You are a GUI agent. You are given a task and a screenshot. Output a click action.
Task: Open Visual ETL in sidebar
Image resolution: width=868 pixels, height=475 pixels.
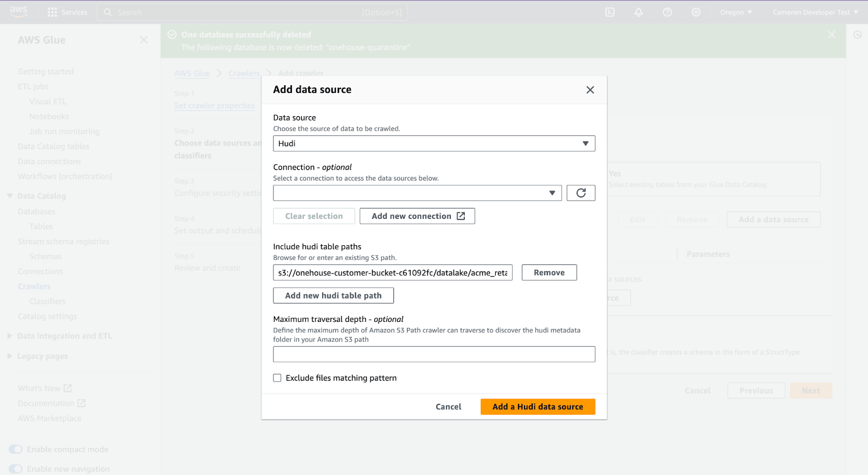click(48, 102)
